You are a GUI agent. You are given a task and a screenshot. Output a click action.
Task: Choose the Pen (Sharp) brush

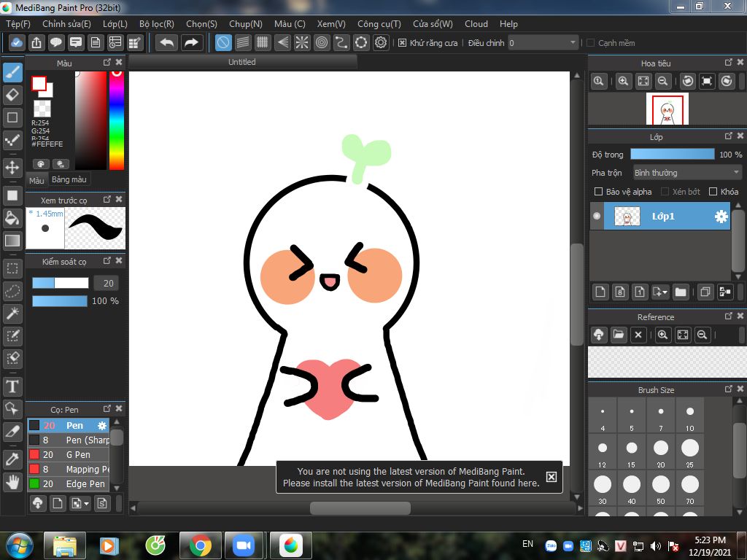(68, 440)
